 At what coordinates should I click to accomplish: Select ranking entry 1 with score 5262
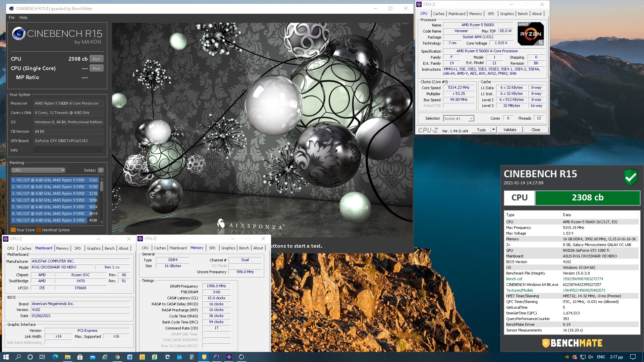55,180
